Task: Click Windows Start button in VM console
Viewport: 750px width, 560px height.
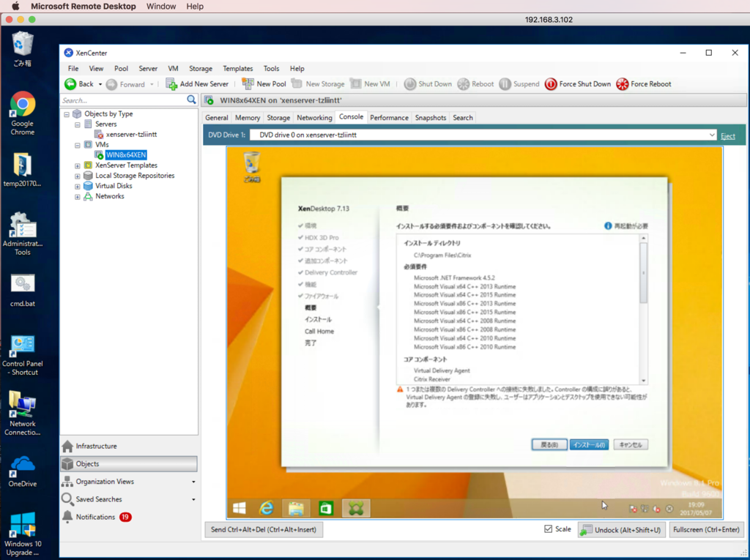Action: coord(240,508)
